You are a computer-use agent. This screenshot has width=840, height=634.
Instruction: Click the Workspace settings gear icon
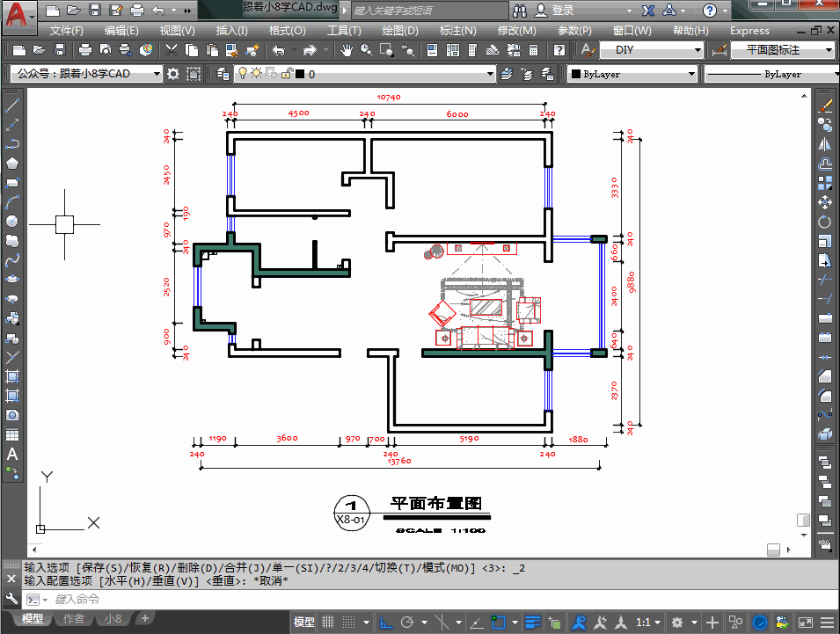click(x=172, y=73)
